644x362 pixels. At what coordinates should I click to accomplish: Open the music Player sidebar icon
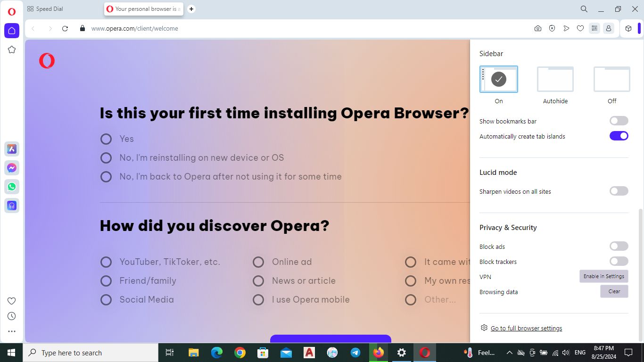click(x=12, y=206)
